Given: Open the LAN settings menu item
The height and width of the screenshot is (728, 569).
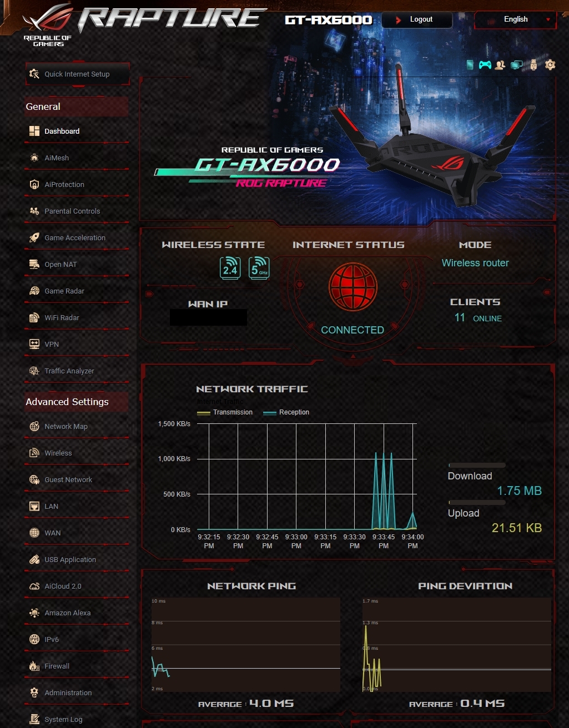Looking at the screenshot, I should [77, 506].
